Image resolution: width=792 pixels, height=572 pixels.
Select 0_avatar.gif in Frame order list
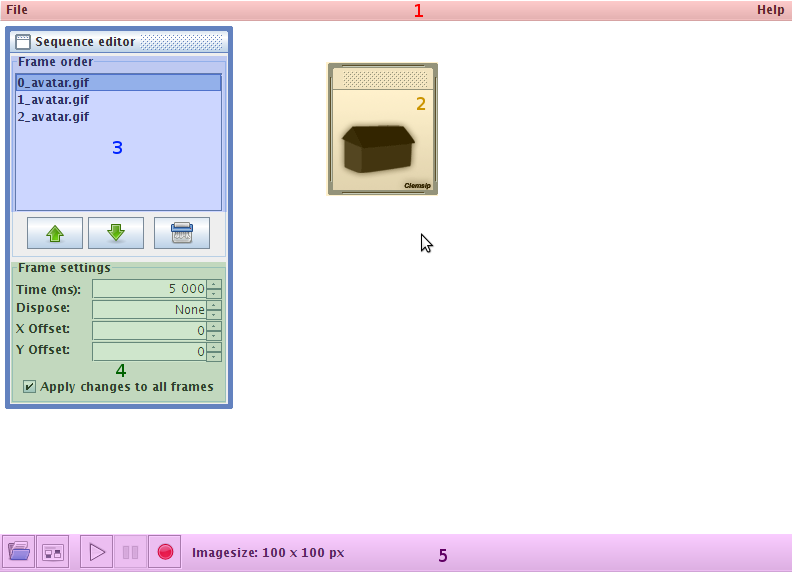click(118, 82)
